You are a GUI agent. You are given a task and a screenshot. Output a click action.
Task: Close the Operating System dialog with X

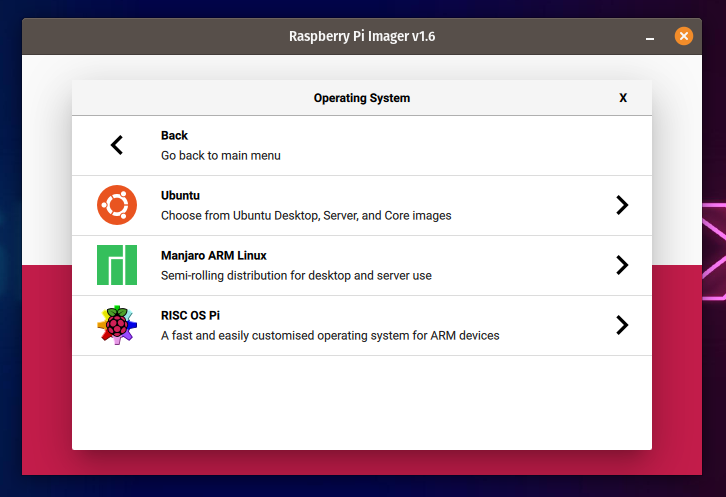tap(623, 98)
